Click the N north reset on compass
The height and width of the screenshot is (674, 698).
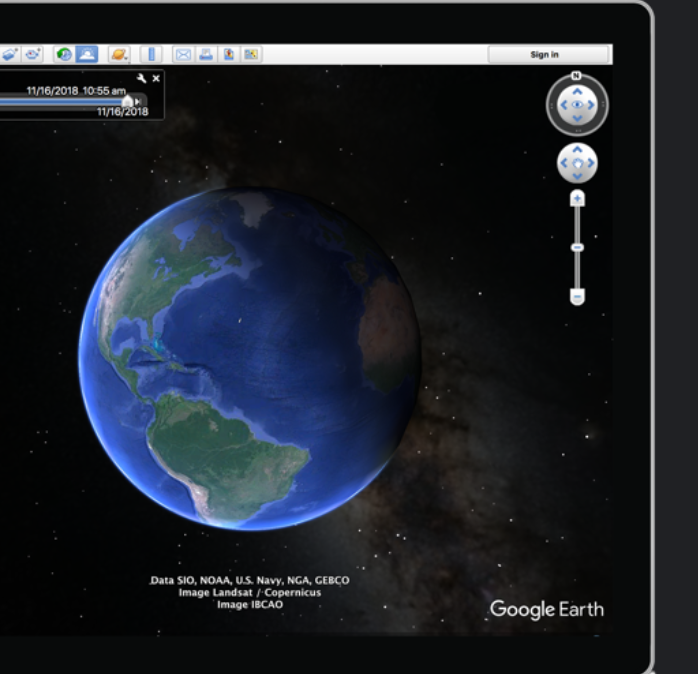pos(576,75)
